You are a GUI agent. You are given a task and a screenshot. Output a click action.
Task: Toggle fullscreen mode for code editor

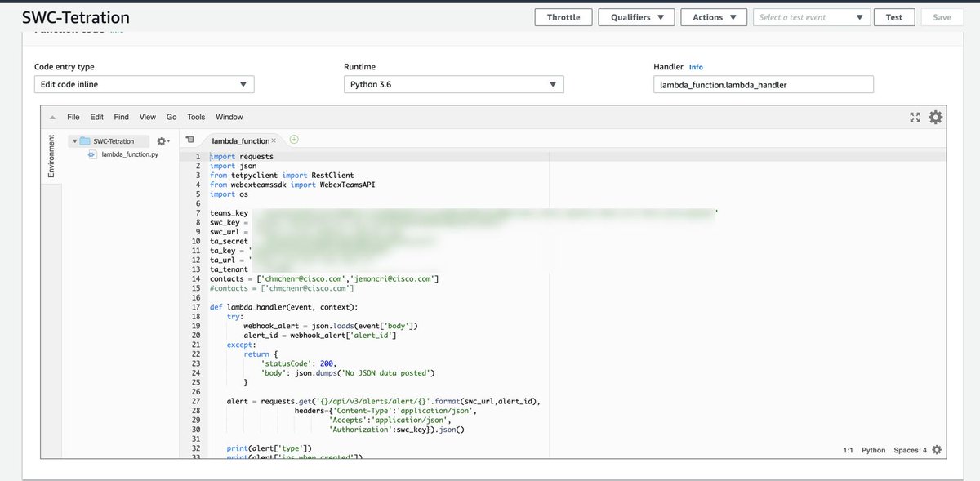tap(915, 118)
